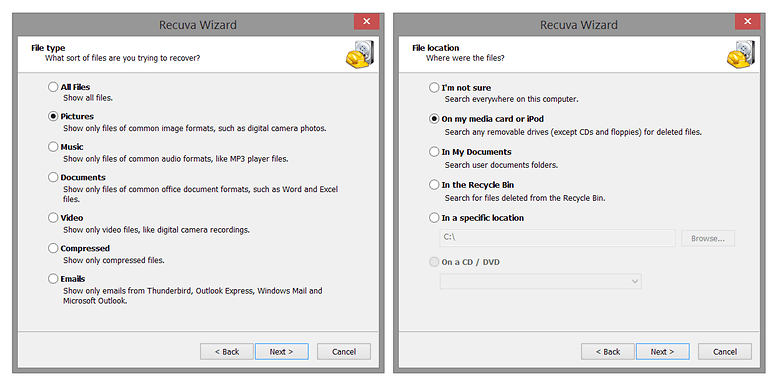Viewport: 782px width, 386px height.
Task: Click 'Show only compressed files.' text
Action: click(114, 260)
